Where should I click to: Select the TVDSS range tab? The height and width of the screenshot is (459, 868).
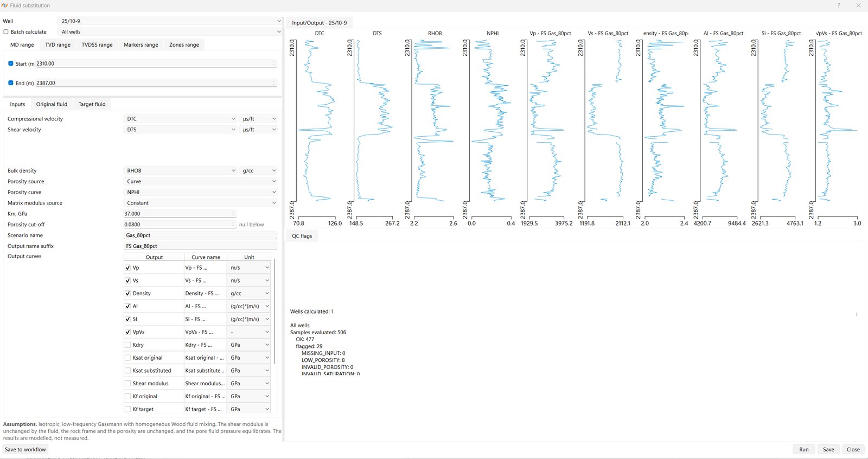click(x=97, y=45)
